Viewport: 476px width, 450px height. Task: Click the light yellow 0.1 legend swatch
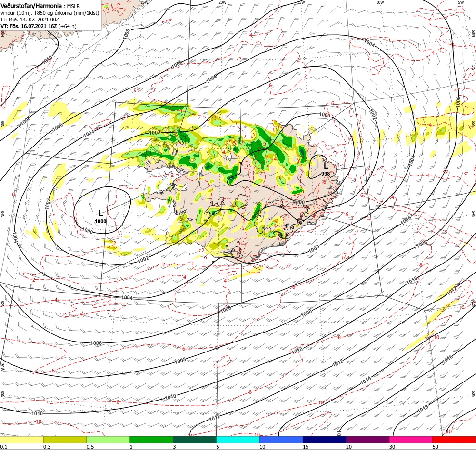(21, 440)
